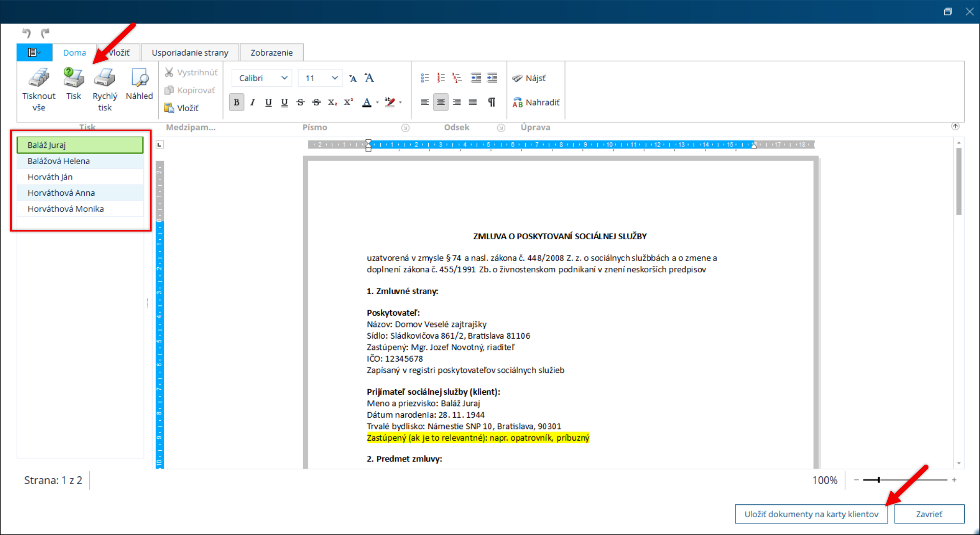
Task: Switch to Usporiadanie strany tab
Action: click(x=190, y=53)
